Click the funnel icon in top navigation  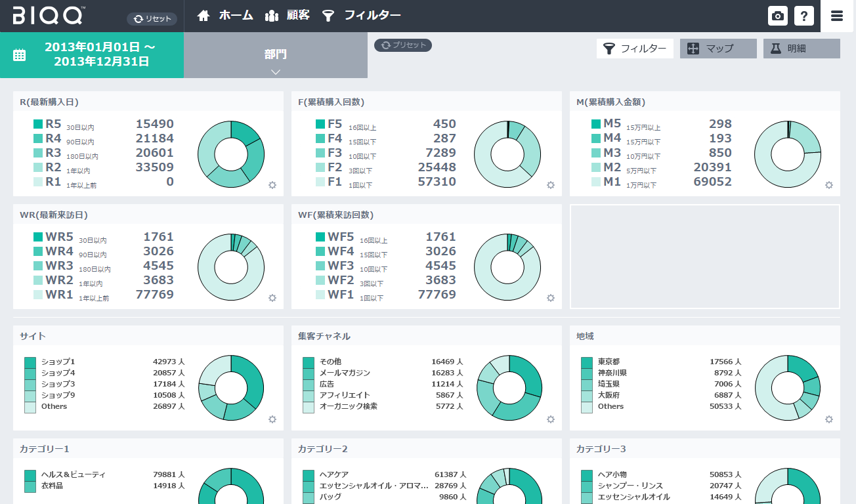point(328,16)
